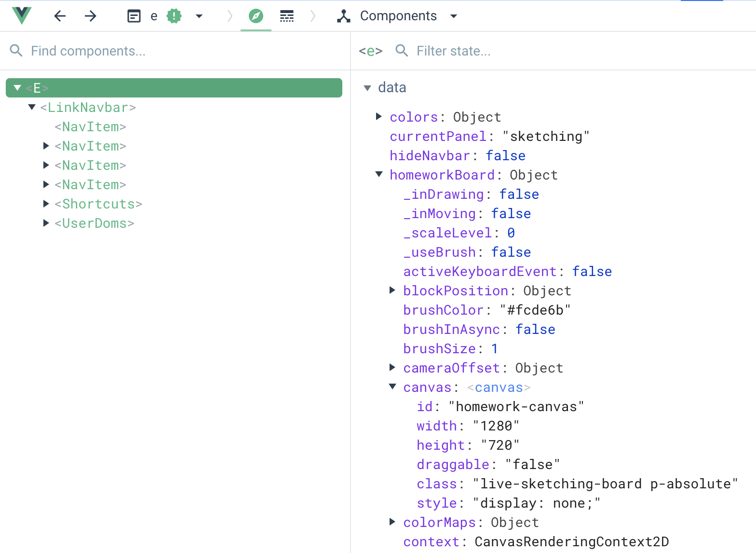This screenshot has height=553, width=756.
Task: Expand the colorMaps Object arrow
Action: 392,522
